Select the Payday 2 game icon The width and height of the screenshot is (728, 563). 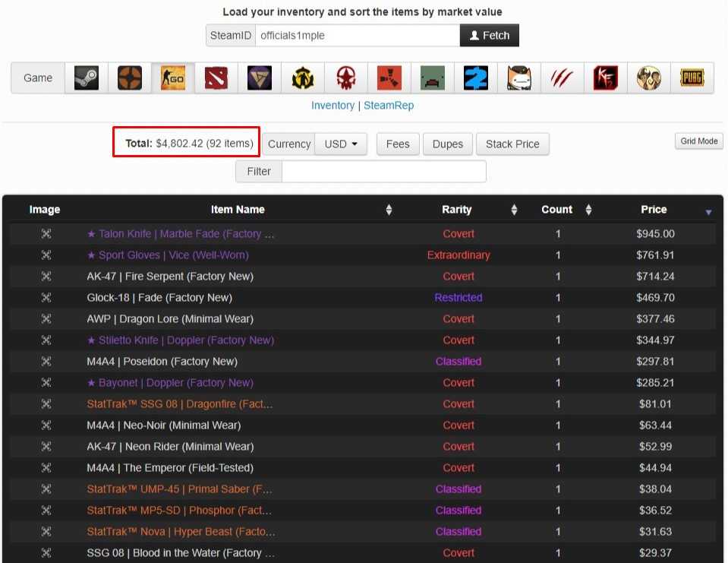pyautogui.click(x=476, y=77)
